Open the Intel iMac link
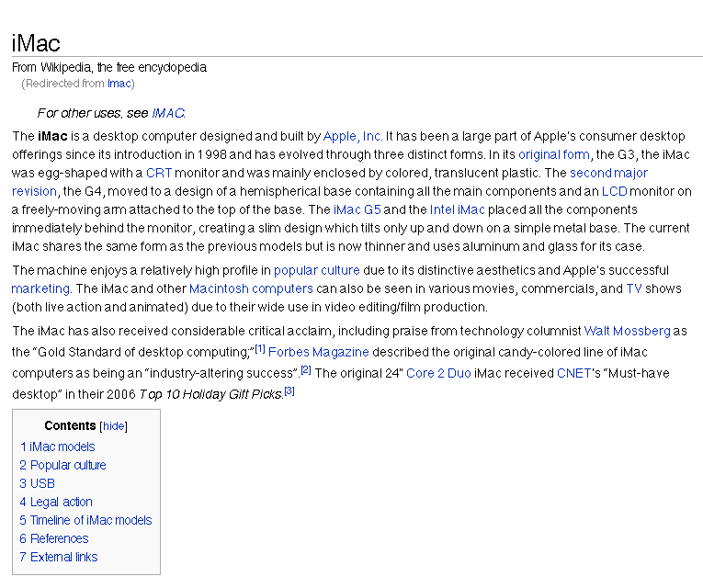This screenshot has width=703, height=588. (x=458, y=209)
